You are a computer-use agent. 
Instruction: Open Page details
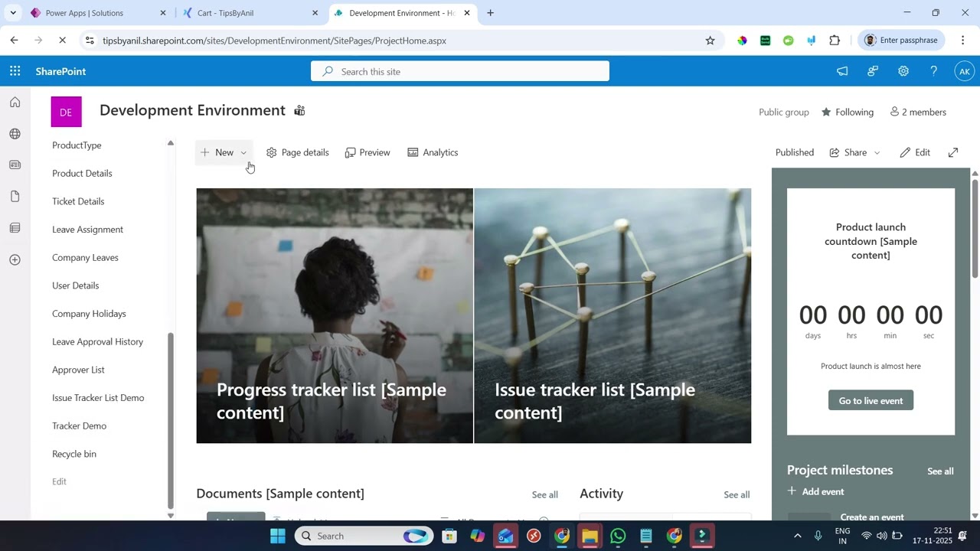click(x=297, y=152)
